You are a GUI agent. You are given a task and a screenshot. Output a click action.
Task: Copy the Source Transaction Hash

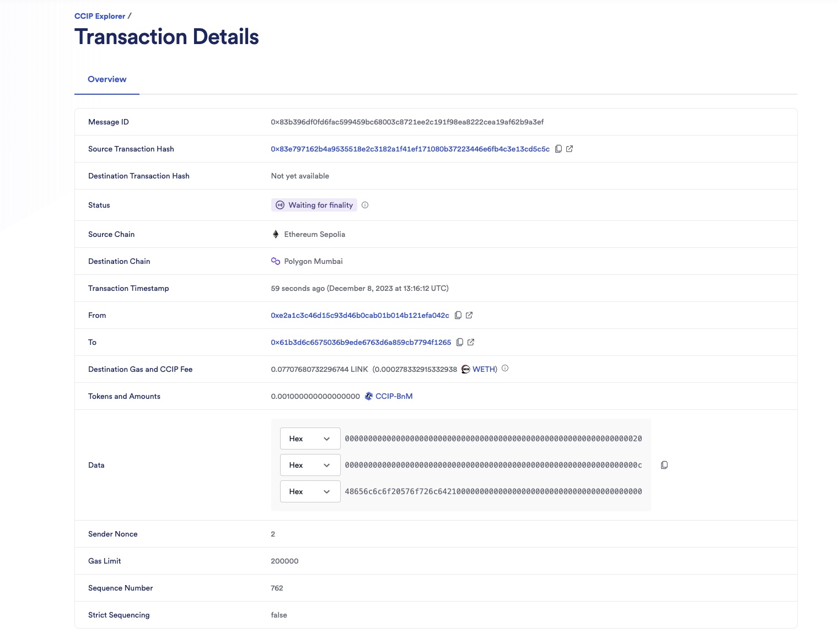click(x=558, y=149)
